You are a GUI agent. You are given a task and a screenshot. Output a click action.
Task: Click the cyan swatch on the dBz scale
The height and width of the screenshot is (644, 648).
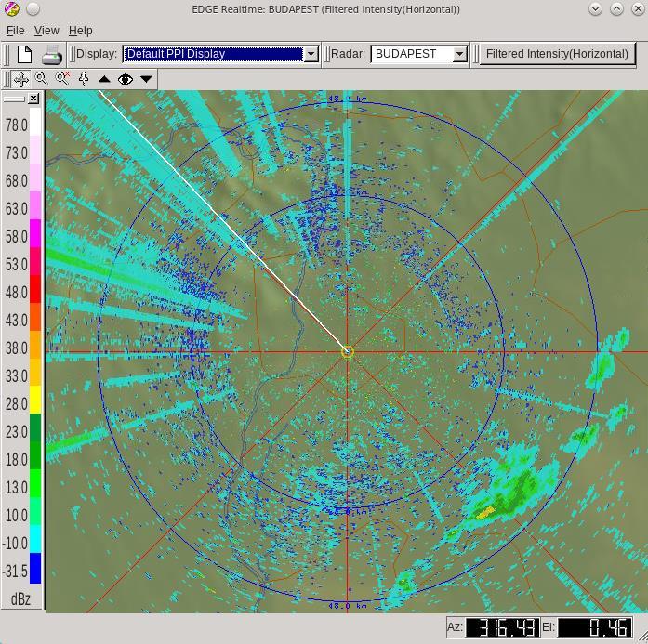35,539
